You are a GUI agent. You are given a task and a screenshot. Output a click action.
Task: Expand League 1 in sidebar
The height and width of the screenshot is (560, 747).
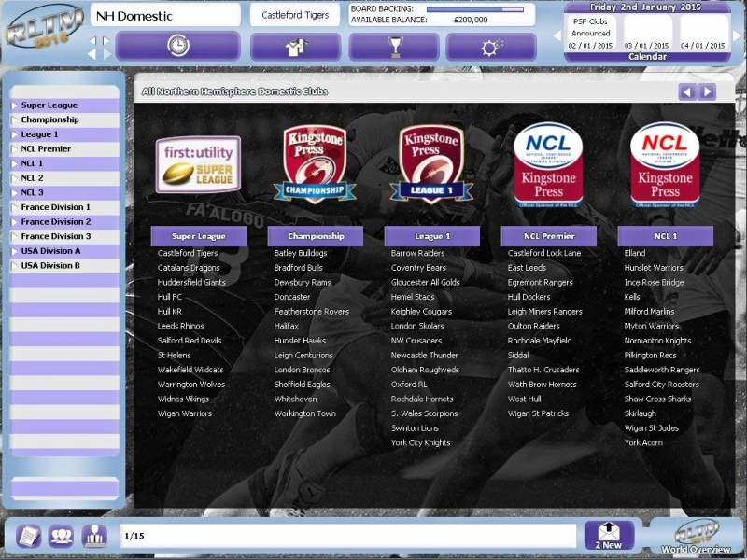pos(64,134)
